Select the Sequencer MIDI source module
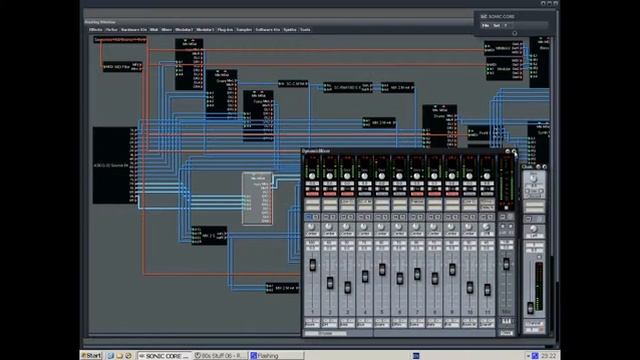The width and height of the screenshot is (640, 360). [120, 40]
